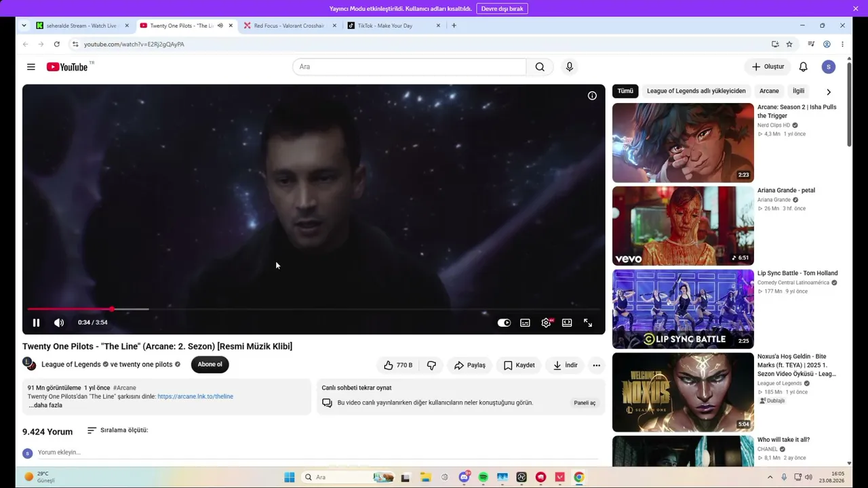Switch to seheralde Stream browser tab
The width and height of the screenshot is (868, 488).
click(x=82, y=26)
